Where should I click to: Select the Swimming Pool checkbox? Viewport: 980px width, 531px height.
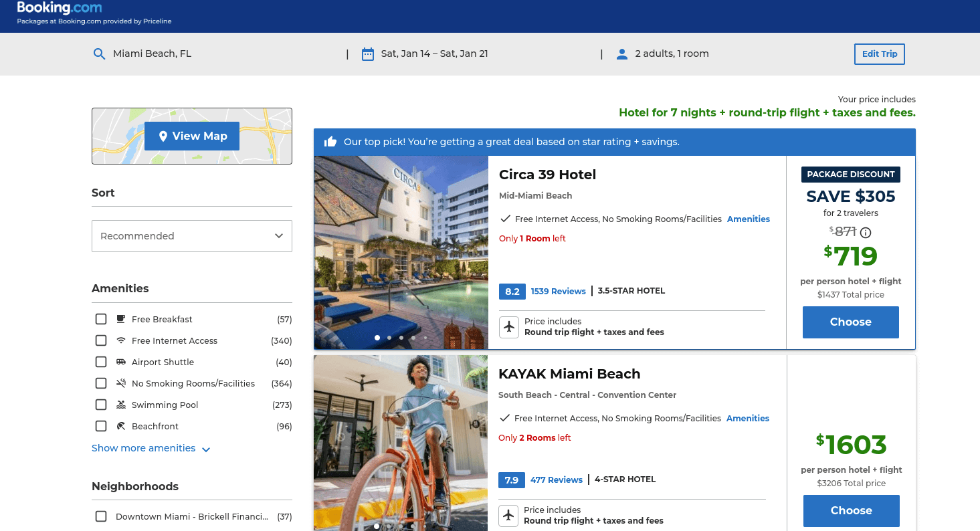click(101, 405)
